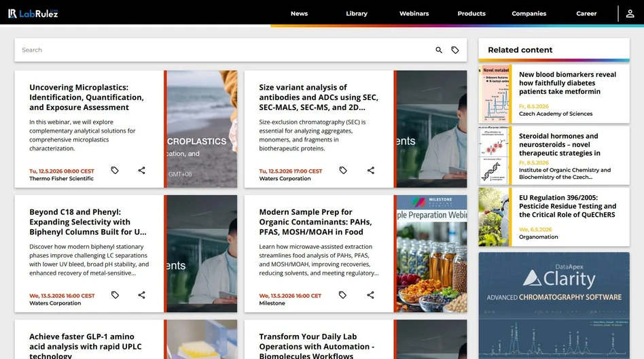Click microplastics webinar description paragraph
Image resolution: width=644 pixels, height=359 pixels.
coord(82,135)
